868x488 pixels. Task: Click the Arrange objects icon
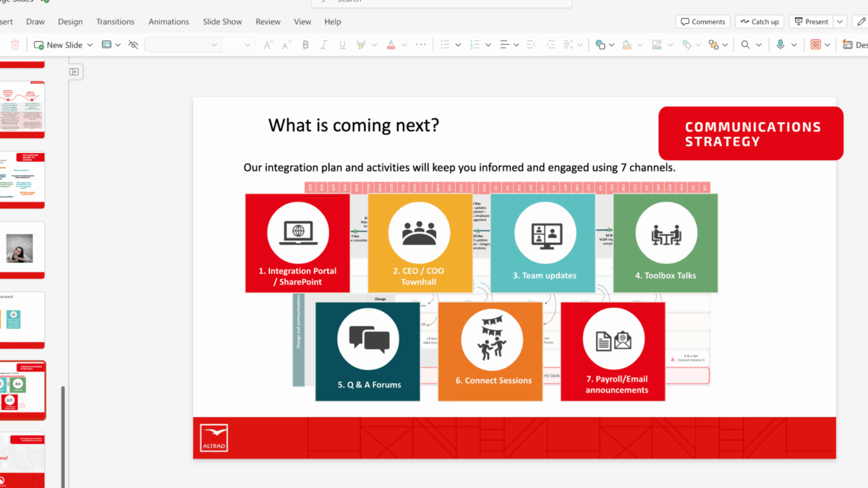coord(714,45)
